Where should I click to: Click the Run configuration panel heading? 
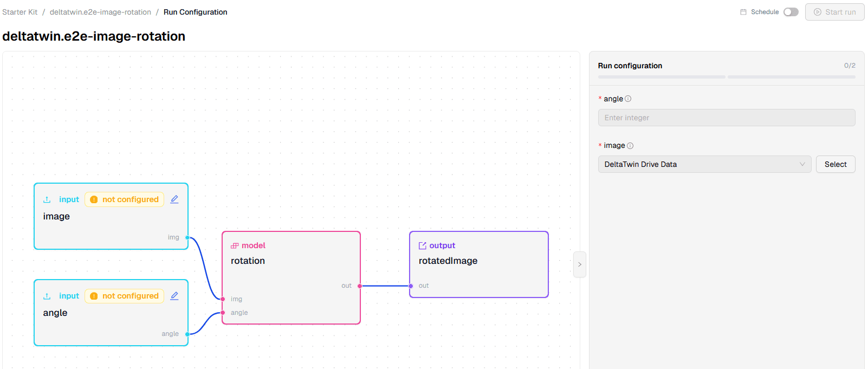point(630,66)
